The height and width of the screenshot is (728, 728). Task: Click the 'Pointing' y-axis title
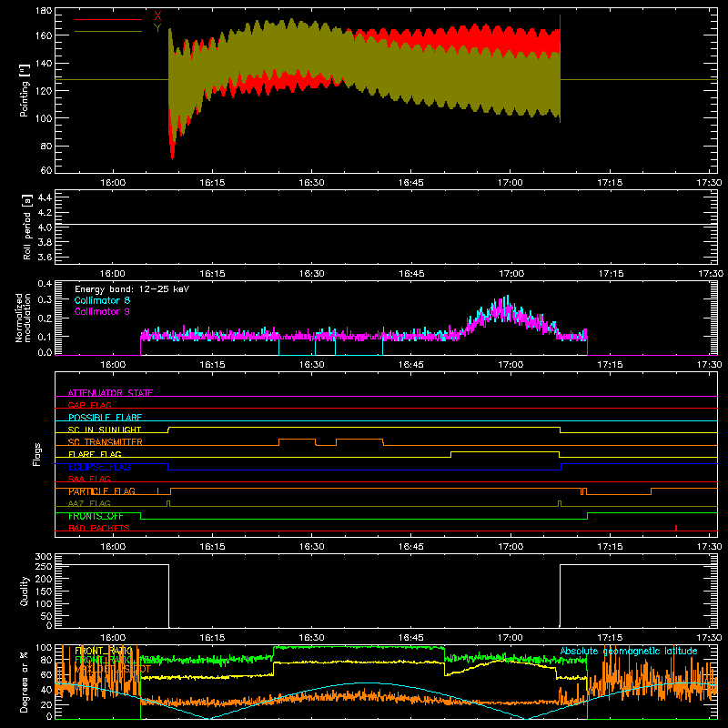point(25,90)
